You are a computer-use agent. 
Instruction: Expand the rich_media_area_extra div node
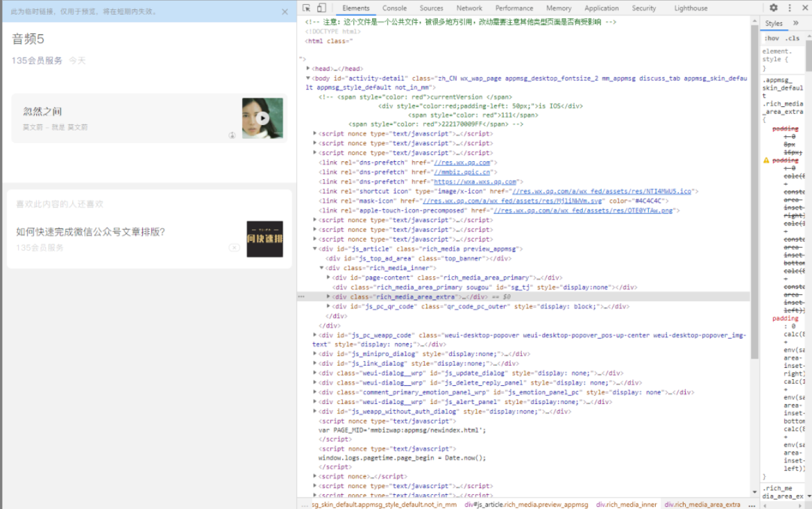tap(328, 296)
